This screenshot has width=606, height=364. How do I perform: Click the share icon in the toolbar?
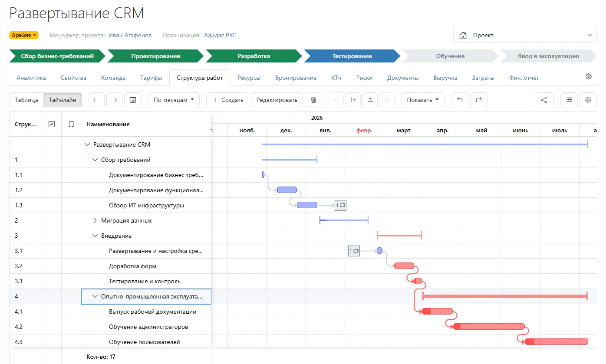click(544, 100)
